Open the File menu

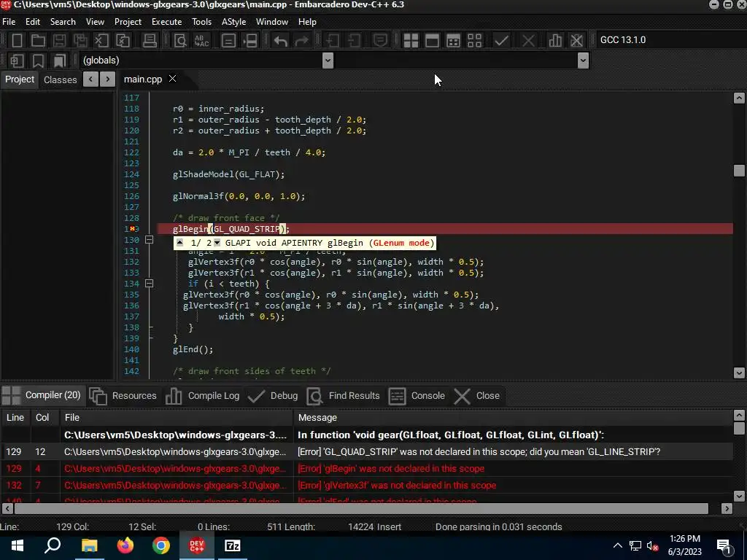9,22
